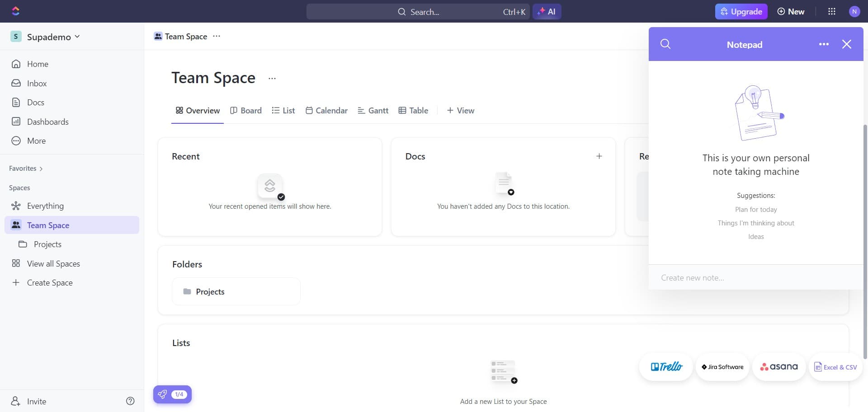Click the plus icon in Docs card
868x412 pixels.
599,156
